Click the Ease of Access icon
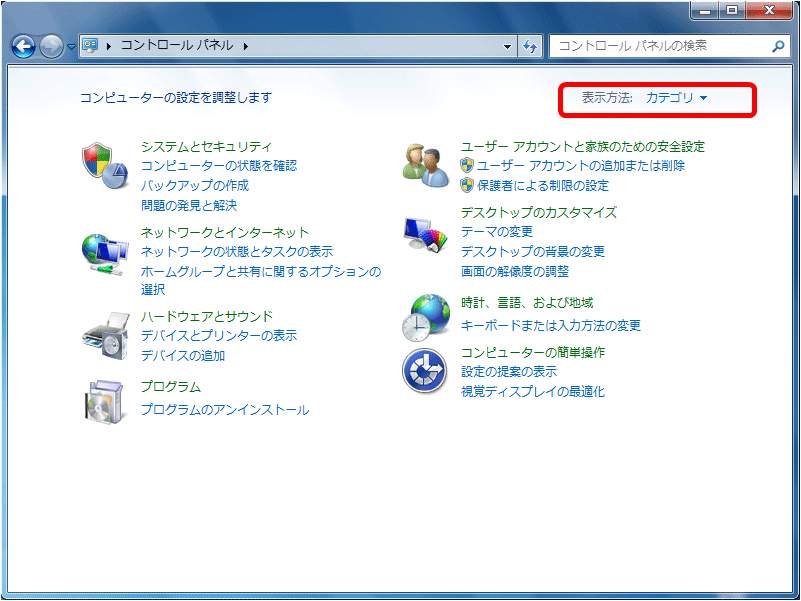This screenshot has width=801, height=601. pyautogui.click(x=425, y=370)
